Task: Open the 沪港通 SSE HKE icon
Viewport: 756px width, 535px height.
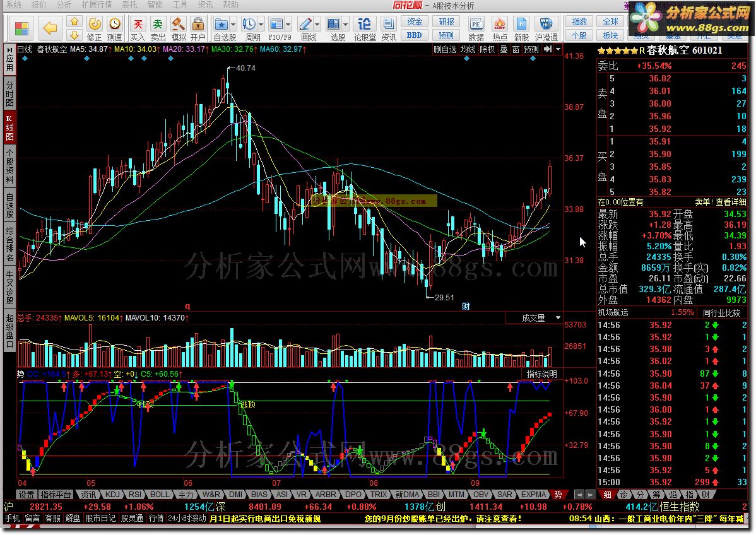Action: [x=546, y=23]
